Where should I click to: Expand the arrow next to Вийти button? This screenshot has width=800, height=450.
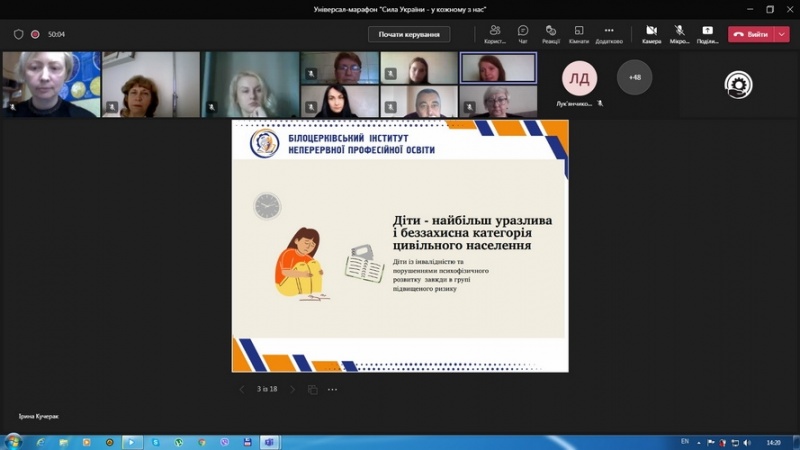(782, 34)
